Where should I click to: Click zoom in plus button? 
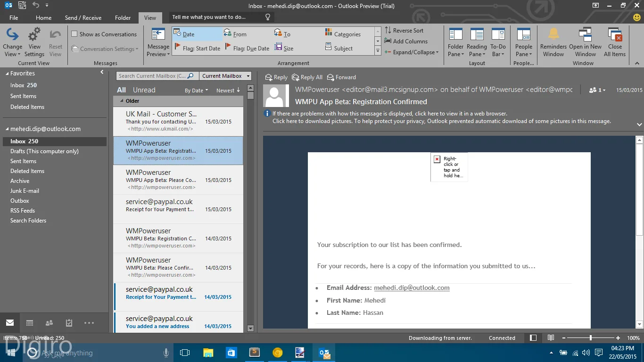tap(618, 338)
